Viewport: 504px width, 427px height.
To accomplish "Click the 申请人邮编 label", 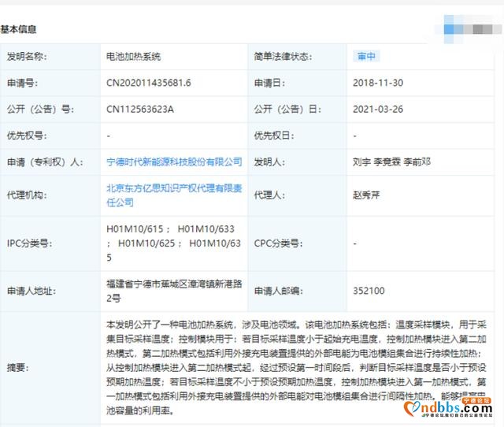I will pos(279,291).
